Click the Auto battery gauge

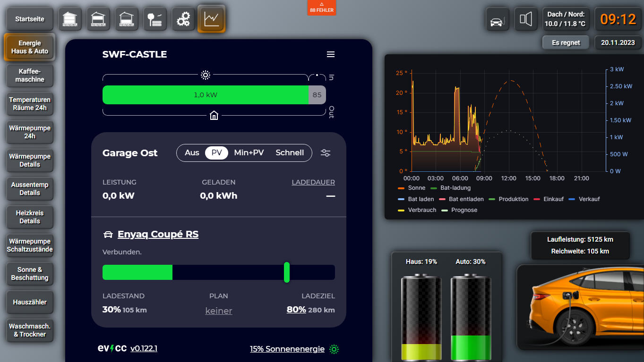coord(471,318)
